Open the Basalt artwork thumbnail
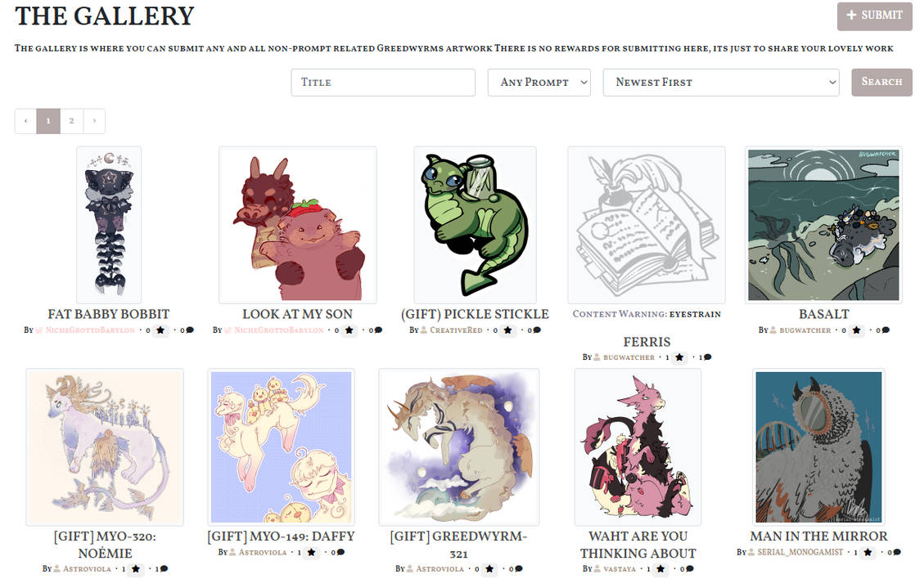This screenshot has height=579, width=924. click(x=823, y=225)
